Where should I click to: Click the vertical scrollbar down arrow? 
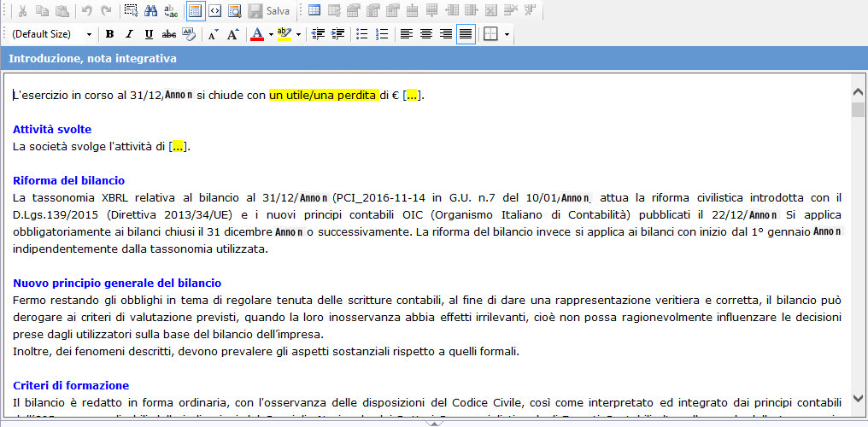point(859,399)
